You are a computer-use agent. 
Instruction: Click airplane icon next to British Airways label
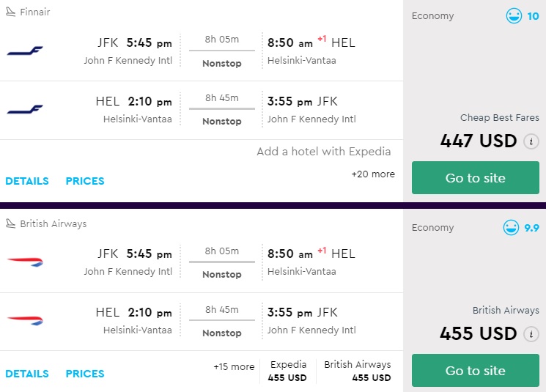(10, 223)
